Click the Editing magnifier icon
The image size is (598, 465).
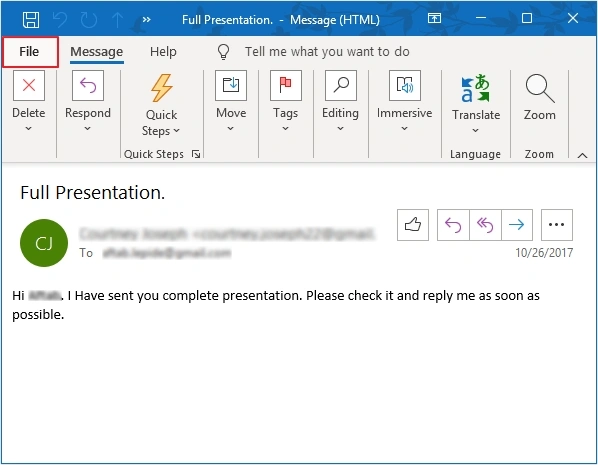pyautogui.click(x=341, y=85)
